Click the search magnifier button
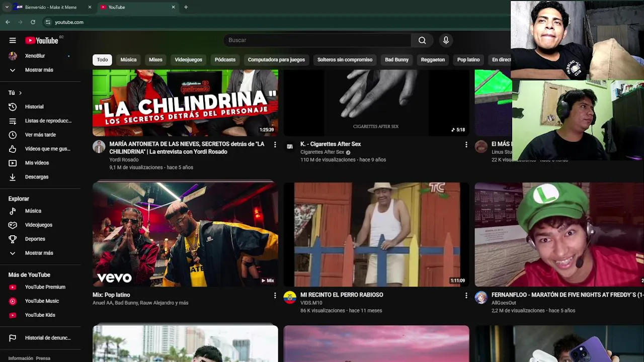 422,40
